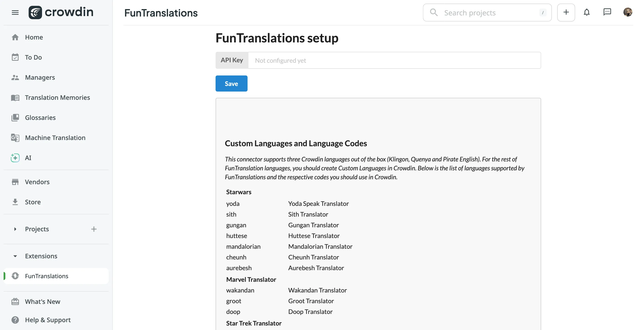Open user profile avatar menu
Screen dimensions: 644x330
click(x=627, y=12)
